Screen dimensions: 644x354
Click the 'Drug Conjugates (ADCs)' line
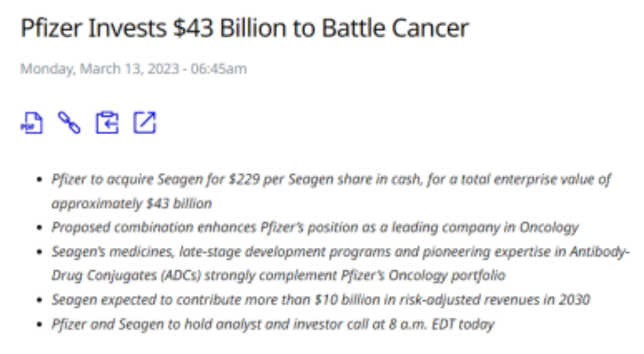(277, 275)
